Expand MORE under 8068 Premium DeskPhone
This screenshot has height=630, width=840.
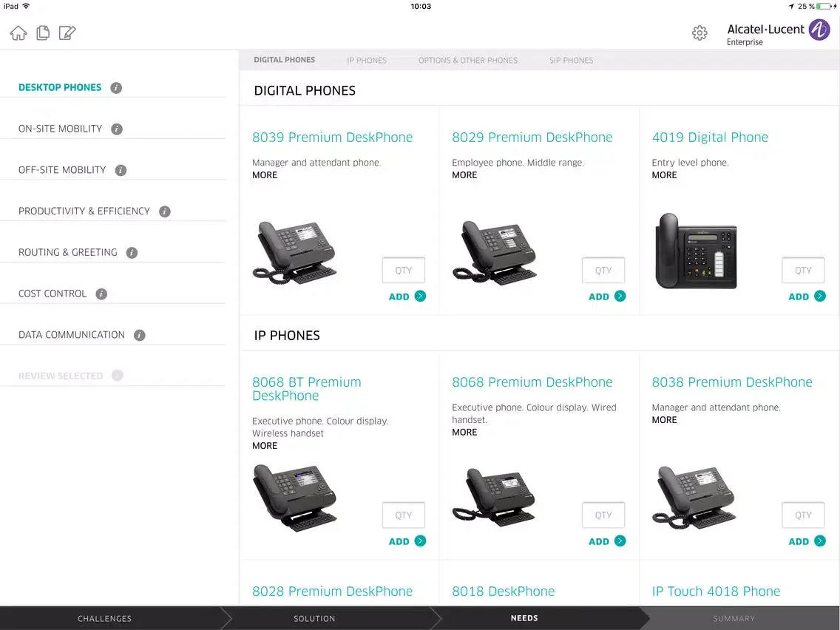464,433
